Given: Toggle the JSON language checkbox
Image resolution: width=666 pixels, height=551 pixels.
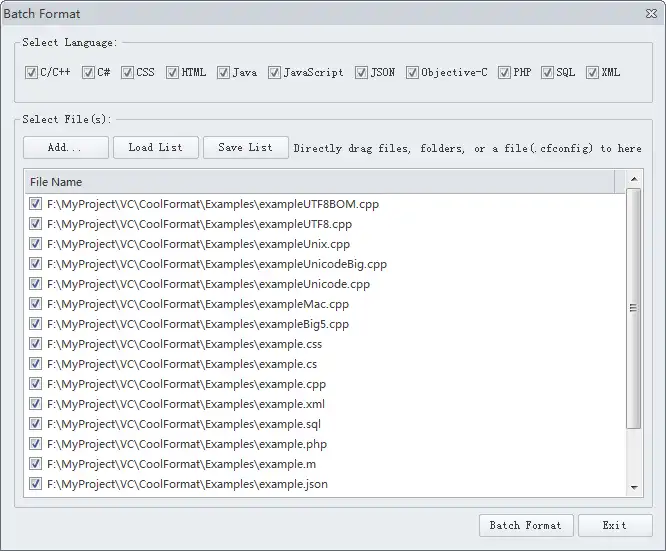Looking at the screenshot, I should 361,73.
